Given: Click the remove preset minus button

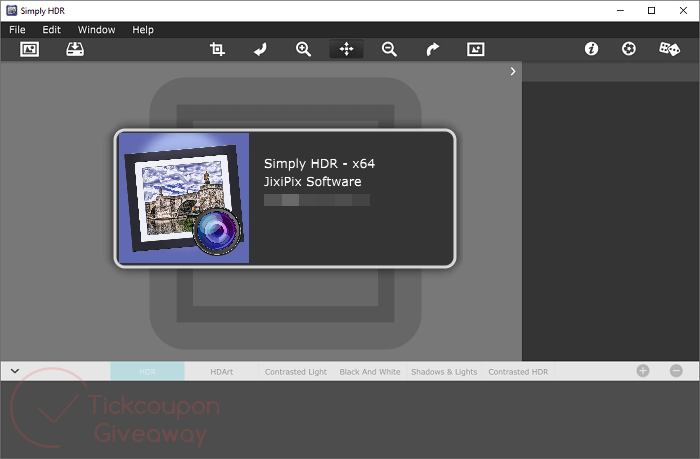Looking at the screenshot, I should pos(676,371).
